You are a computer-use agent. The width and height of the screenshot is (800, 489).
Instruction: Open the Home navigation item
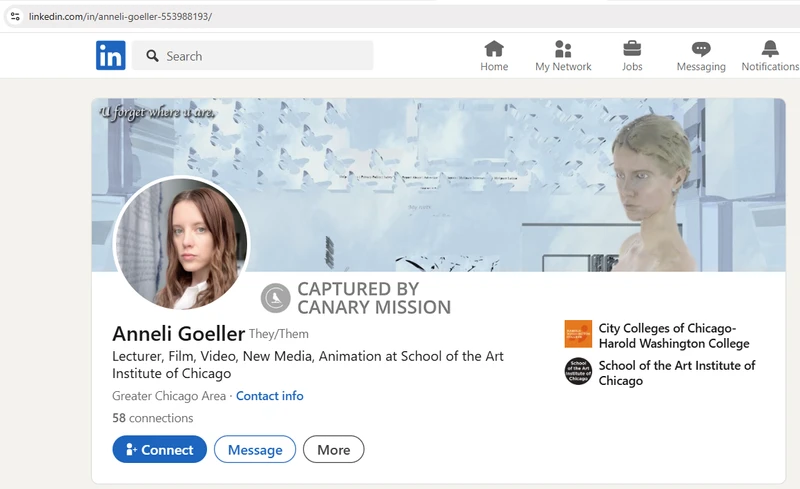pyautogui.click(x=494, y=56)
